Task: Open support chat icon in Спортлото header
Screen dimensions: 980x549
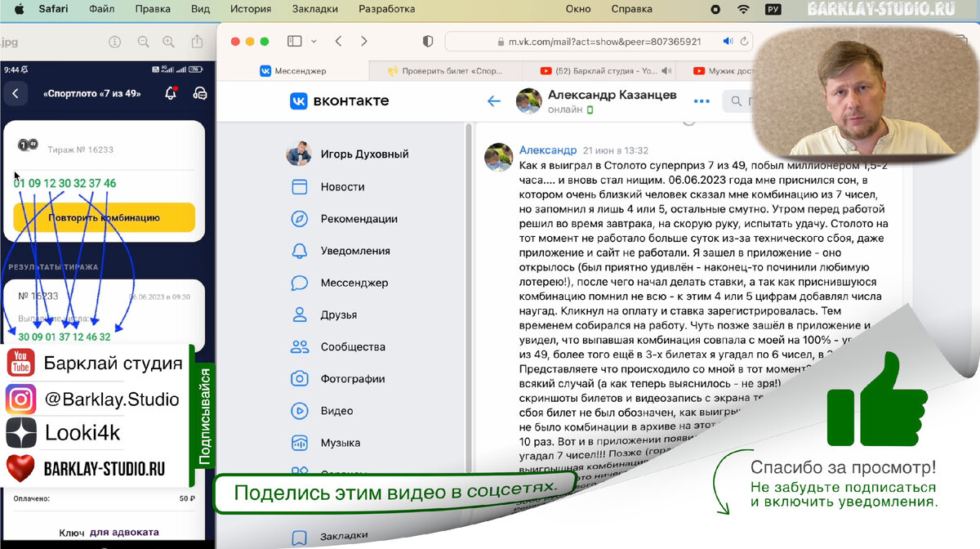Action: (x=199, y=93)
